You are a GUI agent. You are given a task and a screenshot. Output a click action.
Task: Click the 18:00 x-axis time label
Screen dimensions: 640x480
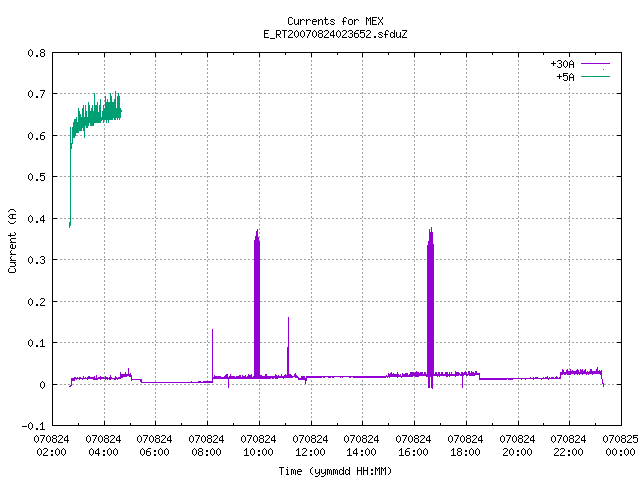[465, 452]
